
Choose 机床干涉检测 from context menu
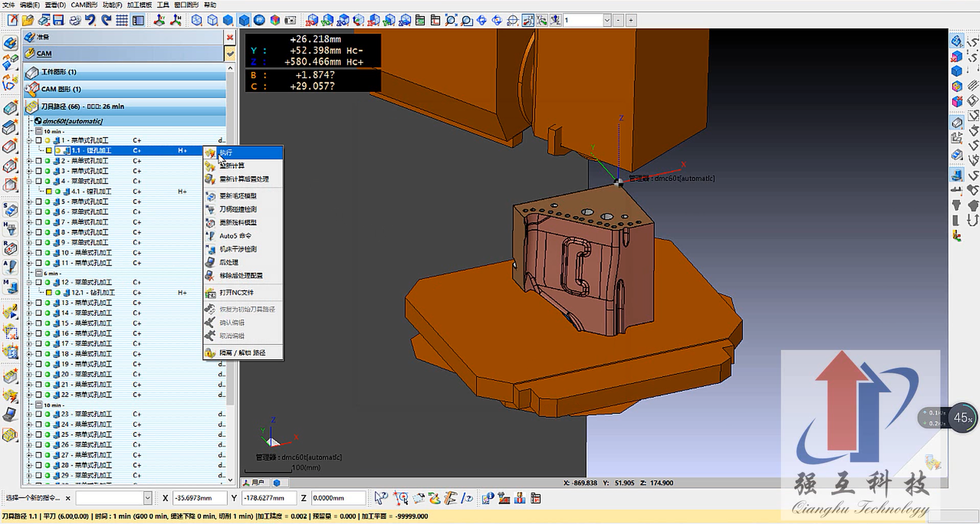point(243,249)
